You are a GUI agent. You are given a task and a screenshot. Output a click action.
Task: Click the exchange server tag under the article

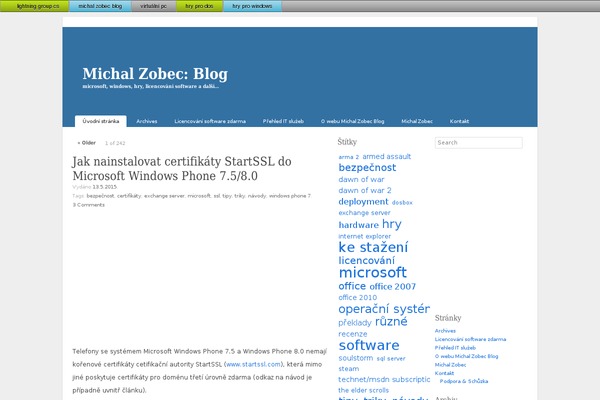click(x=164, y=196)
